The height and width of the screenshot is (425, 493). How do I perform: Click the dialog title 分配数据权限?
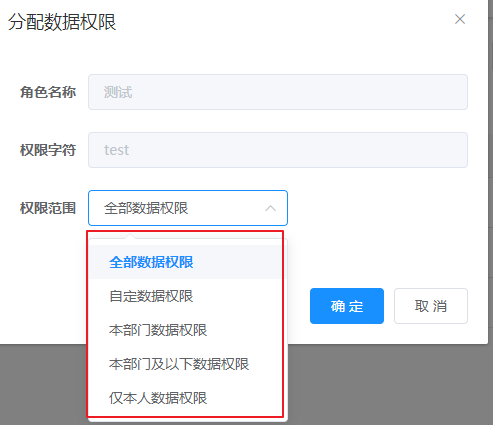click(x=62, y=22)
